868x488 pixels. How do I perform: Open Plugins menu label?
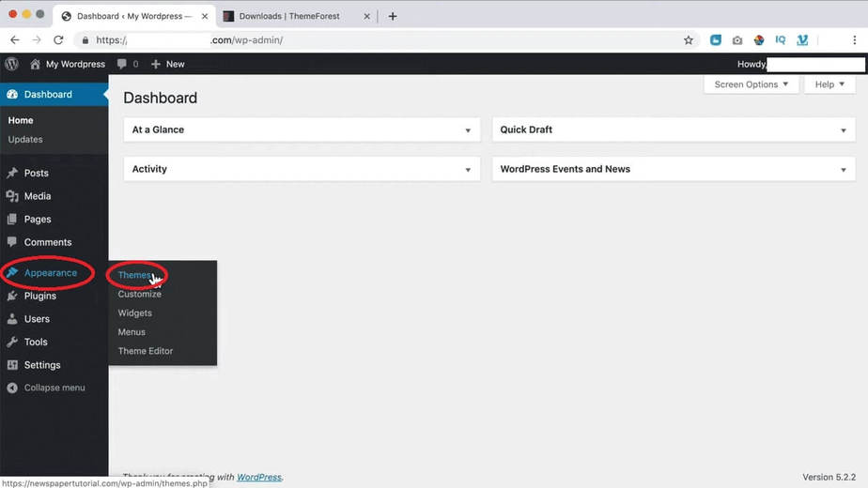(39, 296)
